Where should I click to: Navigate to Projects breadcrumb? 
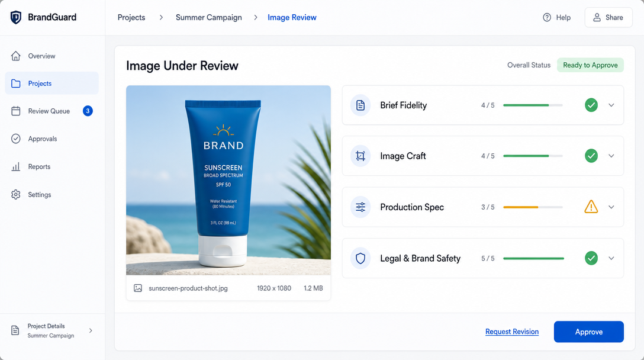[131, 17]
